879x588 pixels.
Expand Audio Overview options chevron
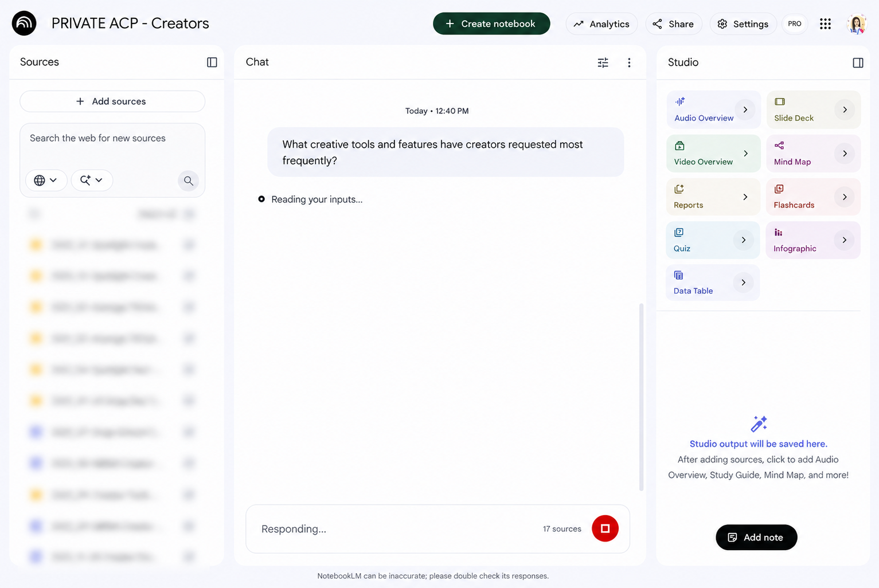tap(745, 109)
